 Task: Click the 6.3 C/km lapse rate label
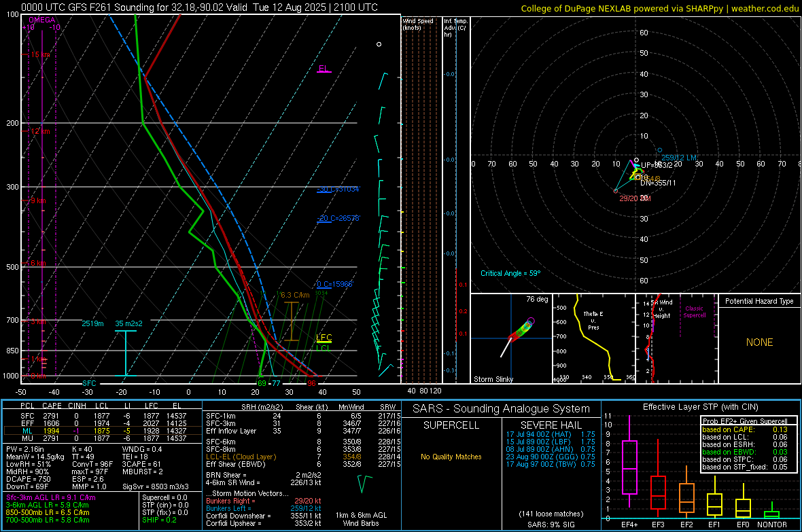pyautogui.click(x=295, y=295)
